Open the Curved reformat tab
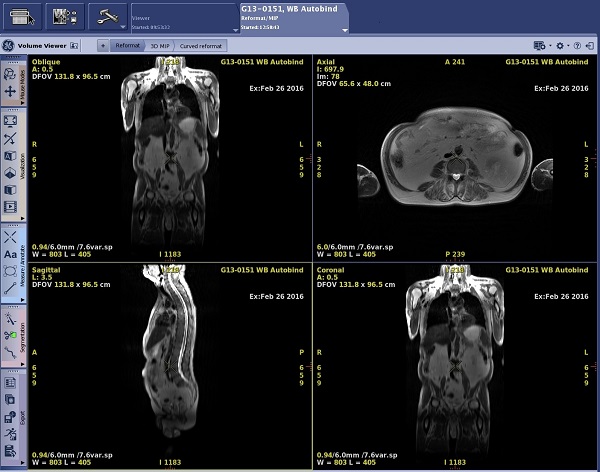The width and height of the screenshot is (600, 472). 202,46
